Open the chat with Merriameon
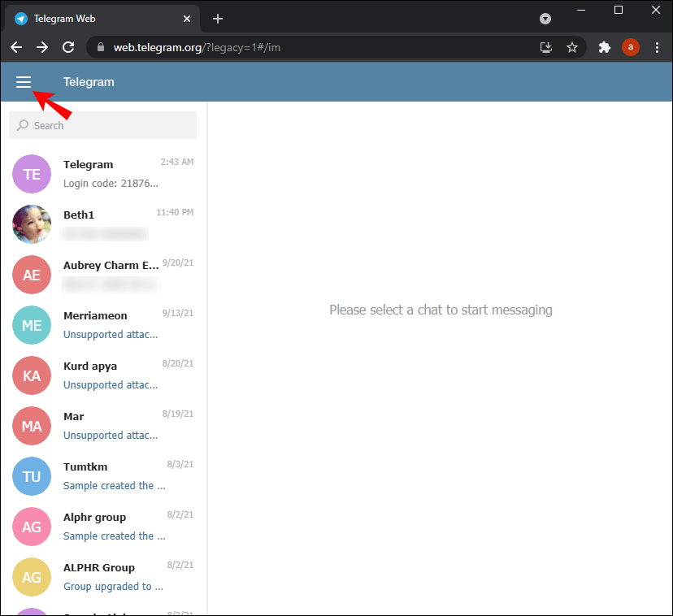This screenshot has height=616, width=673. 106,324
